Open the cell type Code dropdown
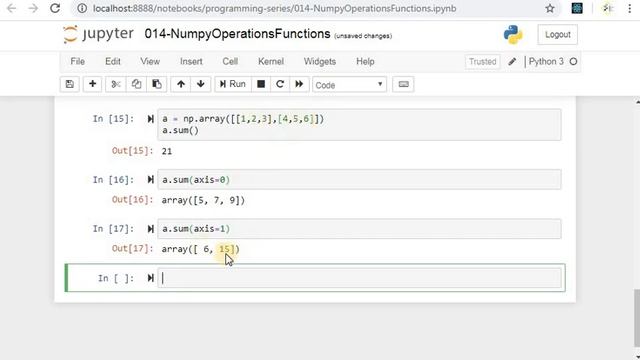The width and height of the screenshot is (640, 360). (349, 85)
